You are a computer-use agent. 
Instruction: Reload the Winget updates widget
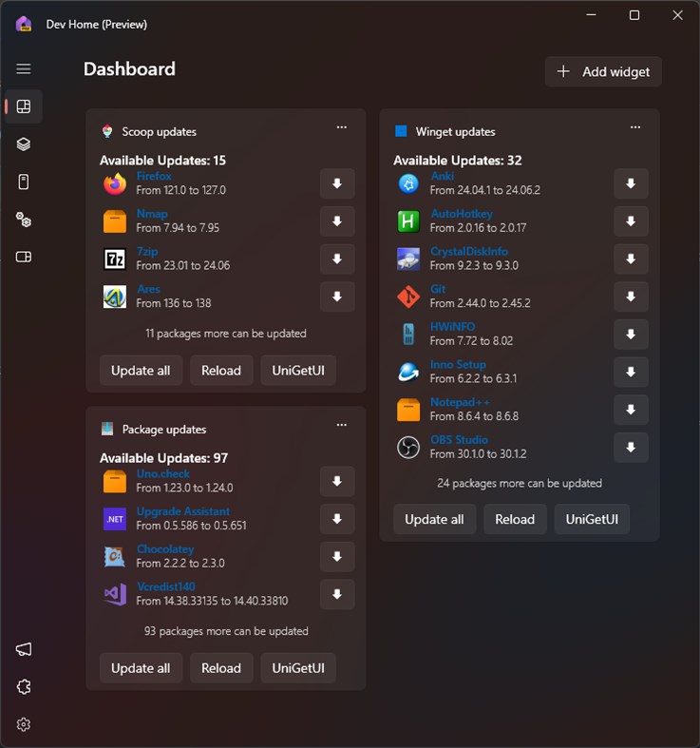tap(515, 519)
